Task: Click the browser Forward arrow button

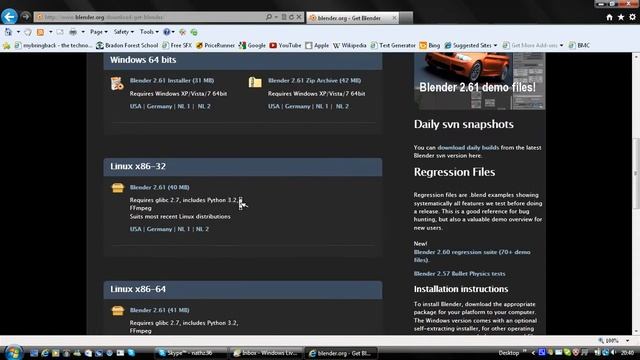Action: [26, 17]
